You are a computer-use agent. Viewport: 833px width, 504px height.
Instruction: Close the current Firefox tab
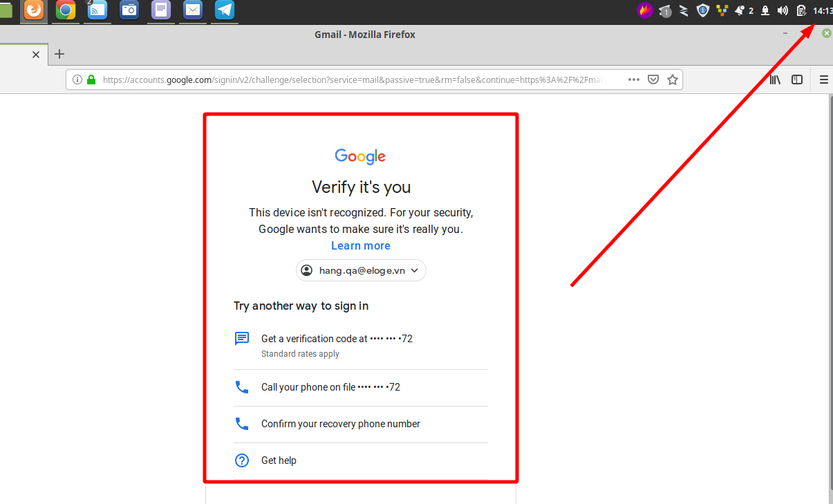coord(36,54)
